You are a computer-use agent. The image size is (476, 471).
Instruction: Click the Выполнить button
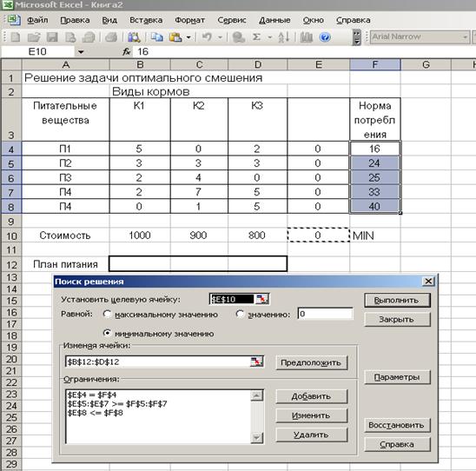(397, 300)
